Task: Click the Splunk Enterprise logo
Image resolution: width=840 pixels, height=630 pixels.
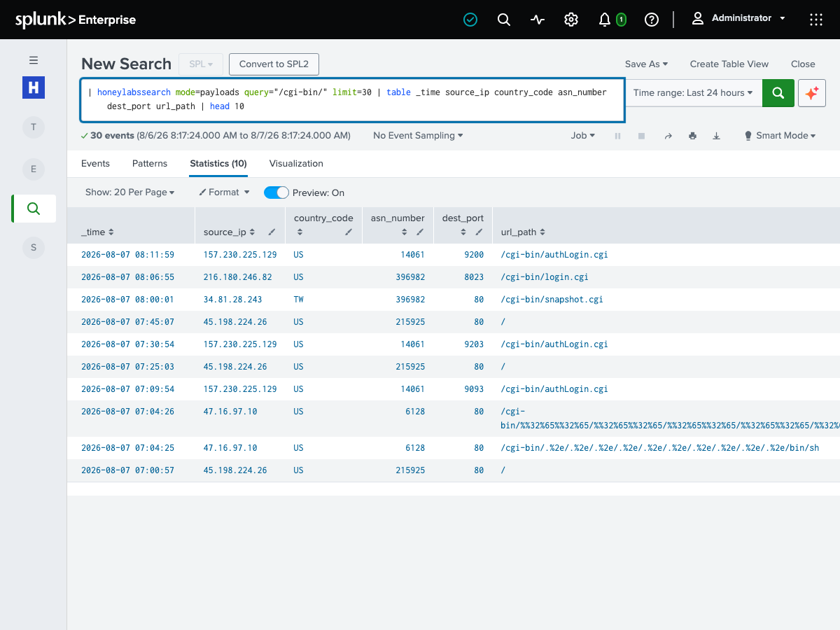Action: coord(76,20)
